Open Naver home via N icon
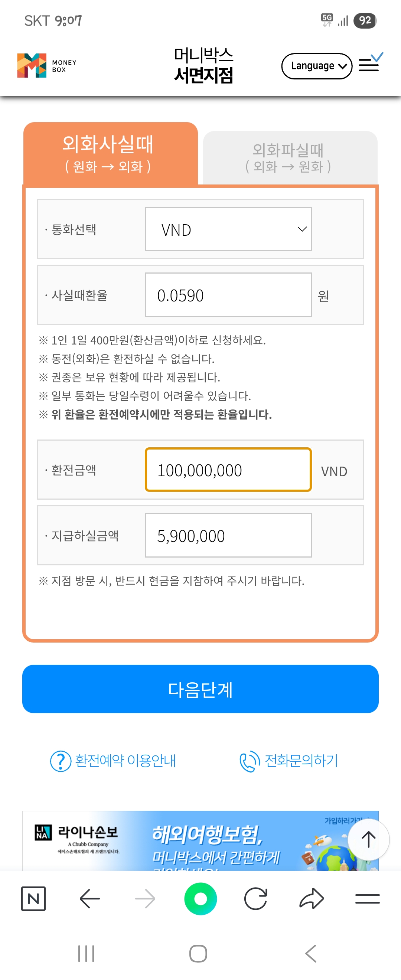 33,899
